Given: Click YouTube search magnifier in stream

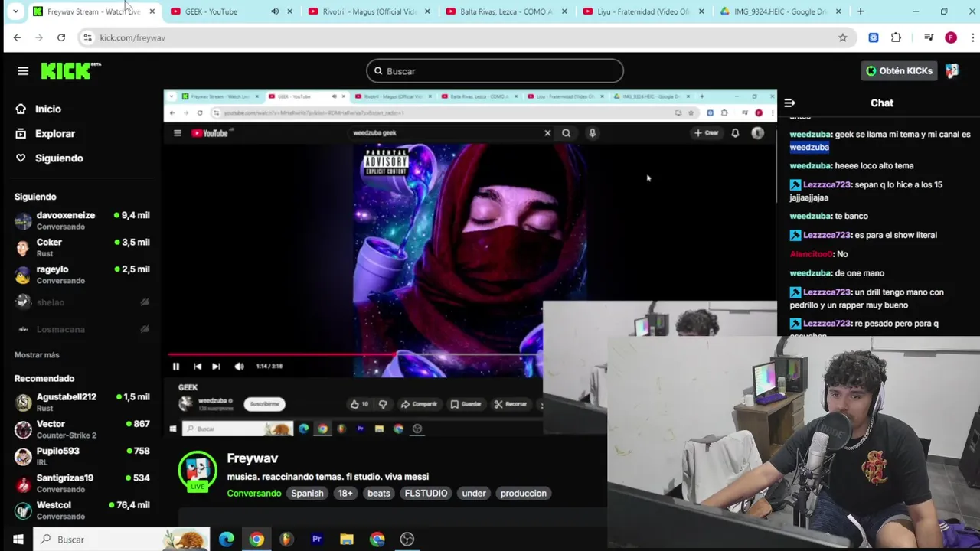Looking at the screenshot, I should click(566, 133).
